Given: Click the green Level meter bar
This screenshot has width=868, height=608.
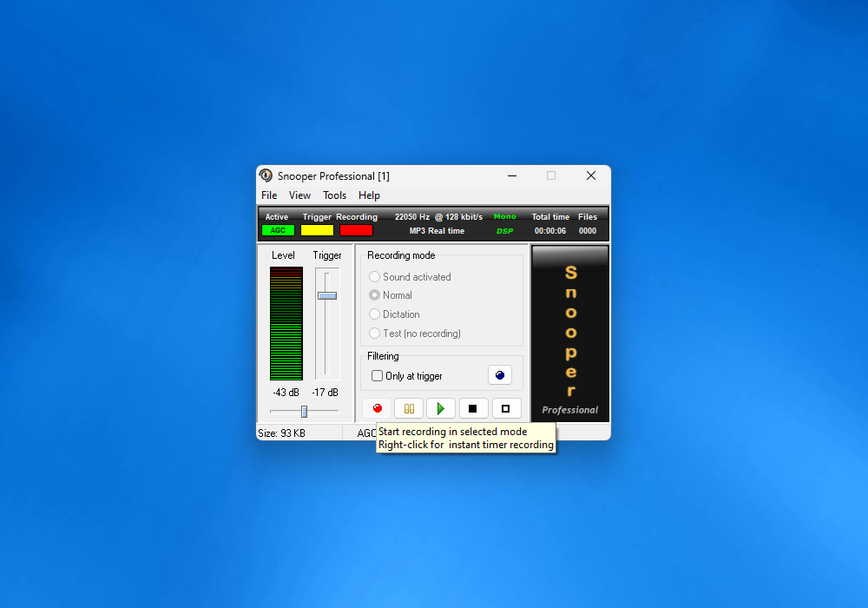Looking at the screenshot, I should coord(286,323).
